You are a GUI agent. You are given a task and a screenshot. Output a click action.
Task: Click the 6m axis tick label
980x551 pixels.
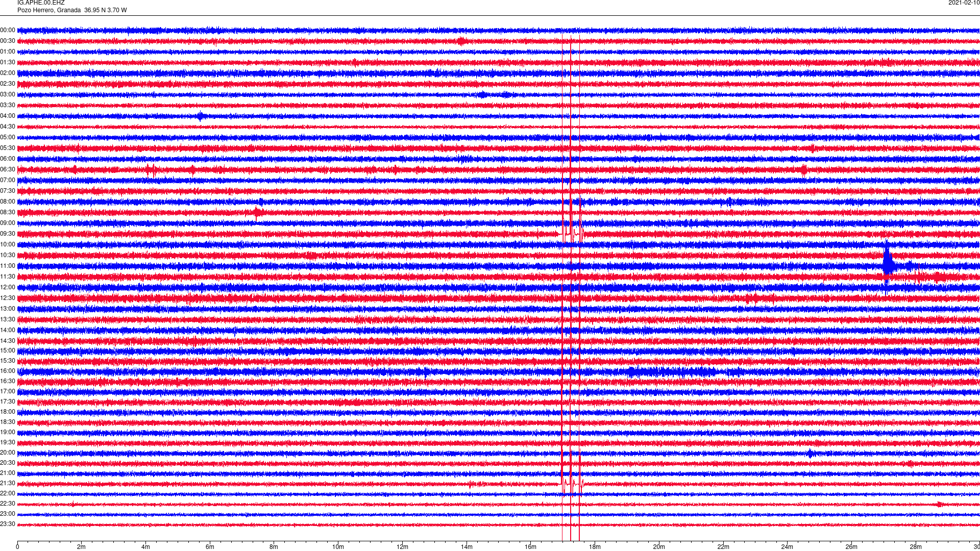(x=210, y=547)
